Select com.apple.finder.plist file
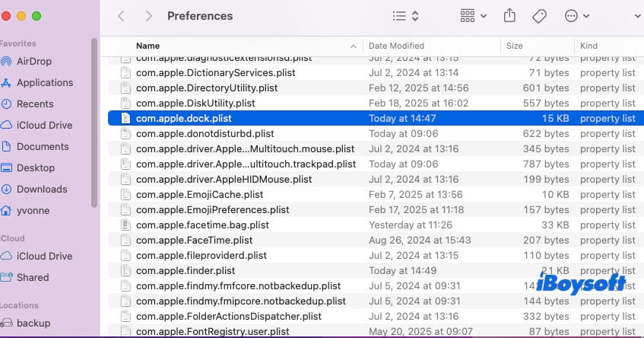This screenshot has width=644, height=338. (186, 270)
